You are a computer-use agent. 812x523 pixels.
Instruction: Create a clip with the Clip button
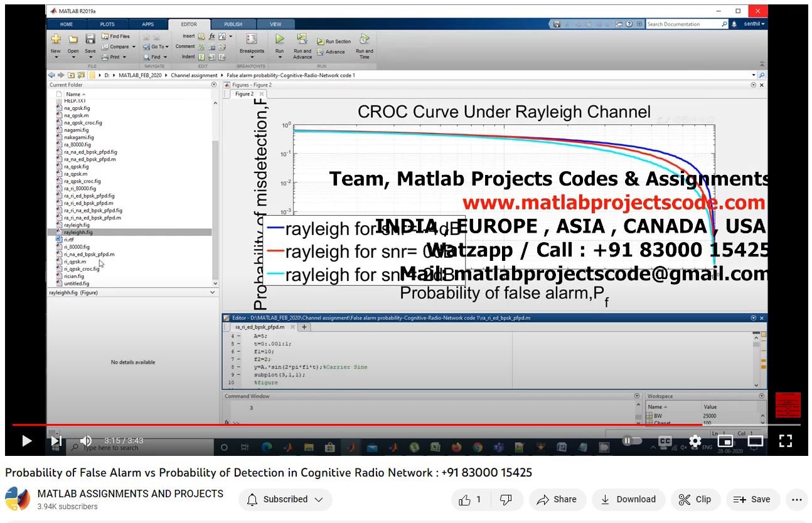pos(695,499)
